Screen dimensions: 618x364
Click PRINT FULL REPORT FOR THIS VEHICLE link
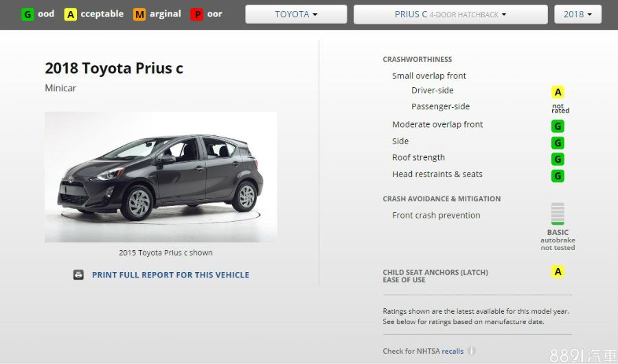point(171,275)
